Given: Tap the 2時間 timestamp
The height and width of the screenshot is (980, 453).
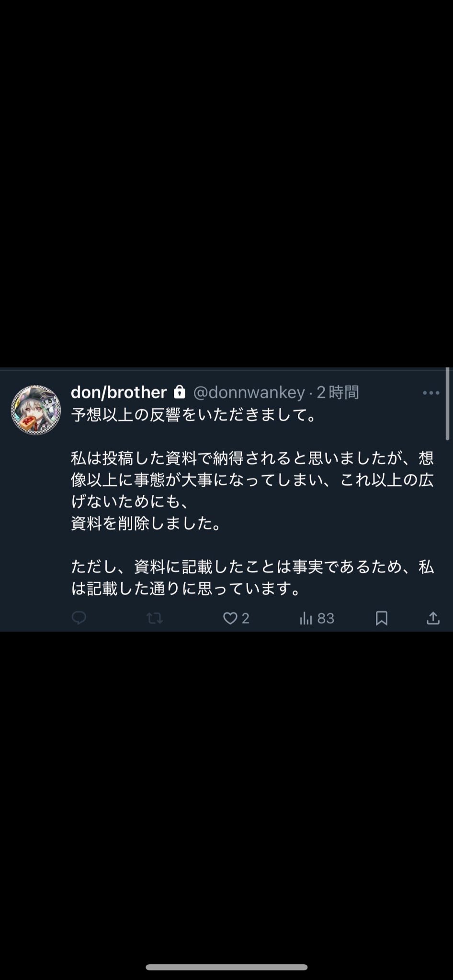Looking at the screenshot, I should [x=338, y=392].
